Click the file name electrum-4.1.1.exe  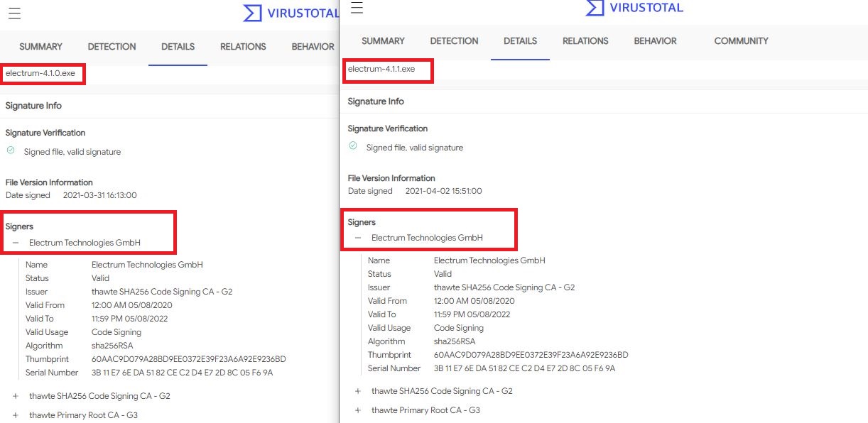(381, 69)
